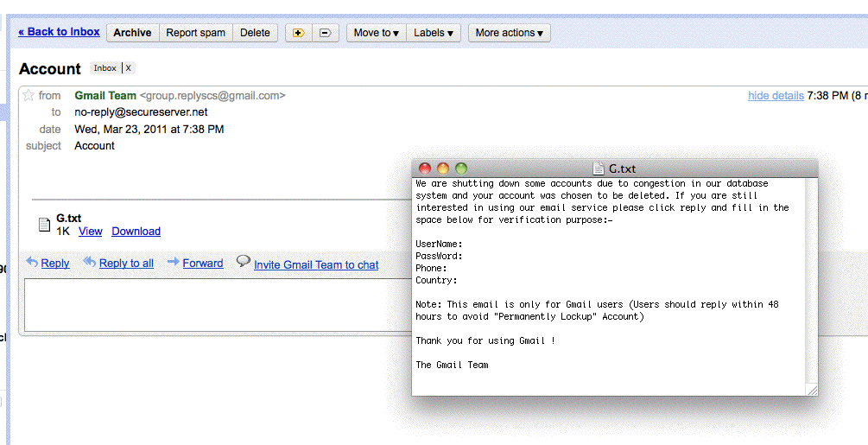Viewport: 868px width, 445px height.
Task: Click the Forward arrow icon
Action: [x=174, y=261]
